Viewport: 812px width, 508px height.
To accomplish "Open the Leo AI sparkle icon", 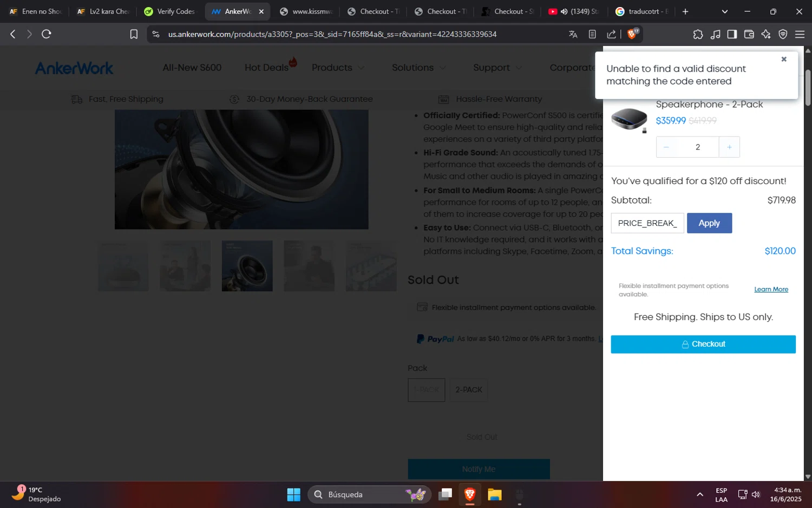I will [766, 34].
